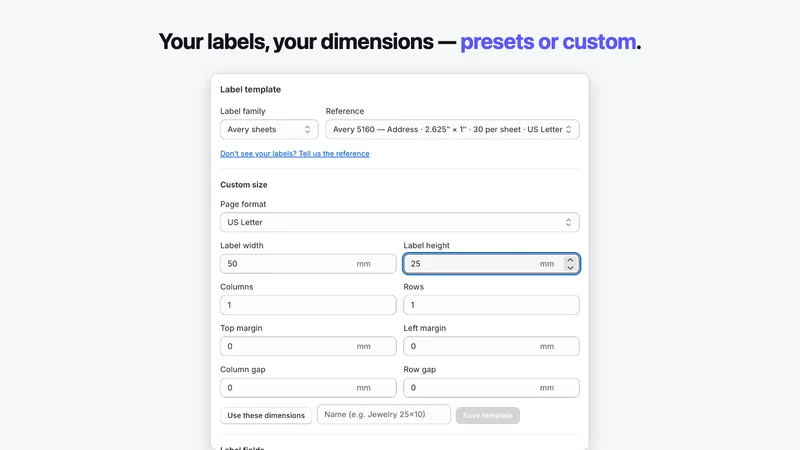Focus the Row gap input
The height and width of the screenshot is (450, 800).
coord(491,388)
